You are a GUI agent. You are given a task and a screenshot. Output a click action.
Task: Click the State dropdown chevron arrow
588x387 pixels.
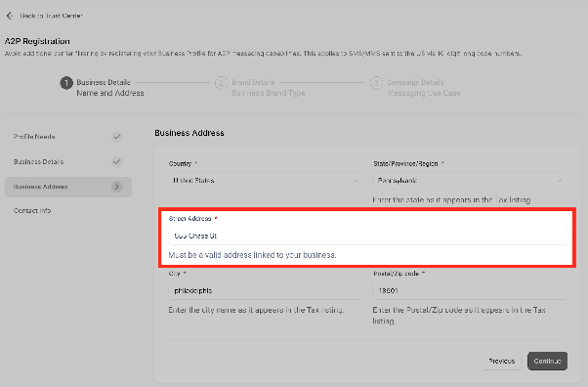click(560, 181)
